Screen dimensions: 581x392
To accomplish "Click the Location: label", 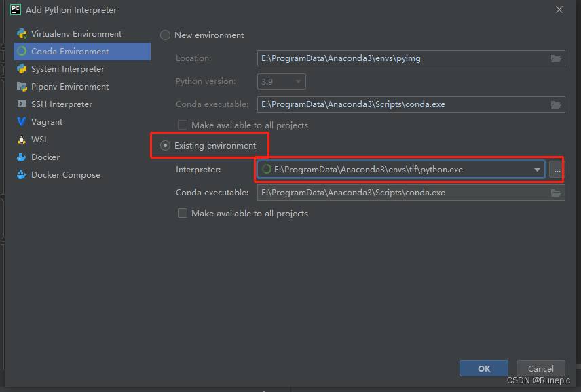I will coord(193,58).
